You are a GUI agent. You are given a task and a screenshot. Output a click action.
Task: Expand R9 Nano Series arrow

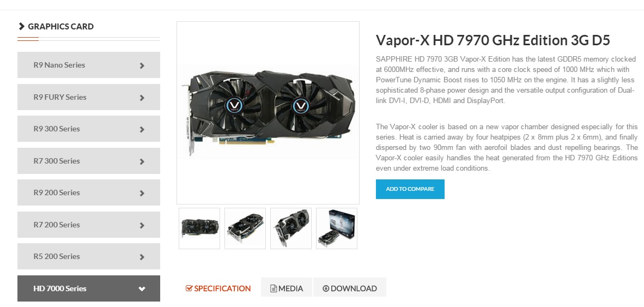tap(142, 65)
